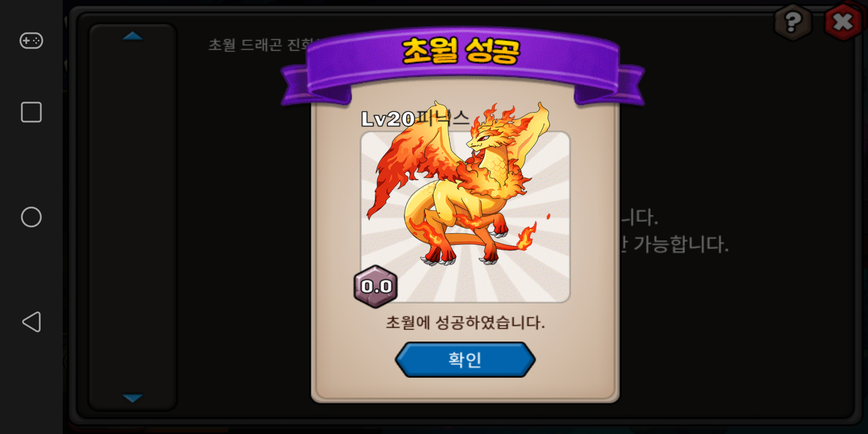Click the 초월에 성공하였습니다 message
The height and width of the screenshot is (434, 868).
465,322
